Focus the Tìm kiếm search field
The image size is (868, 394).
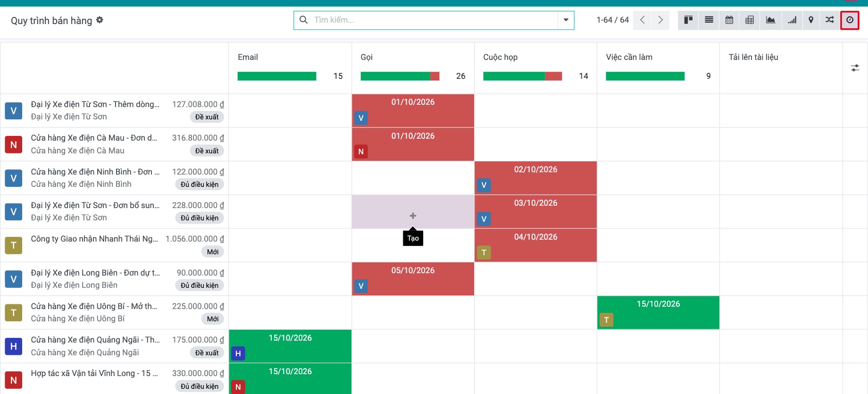pos(435,20)
